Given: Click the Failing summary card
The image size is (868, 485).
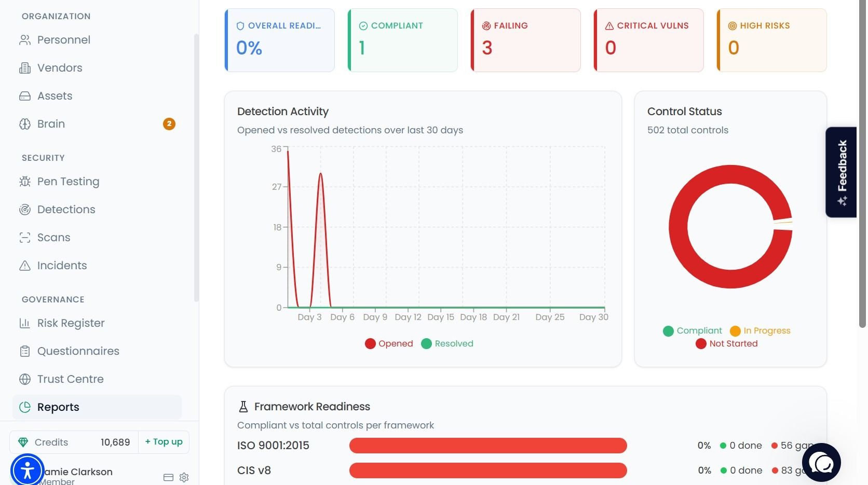Looking at the screenshot, I should pos(525,40).
